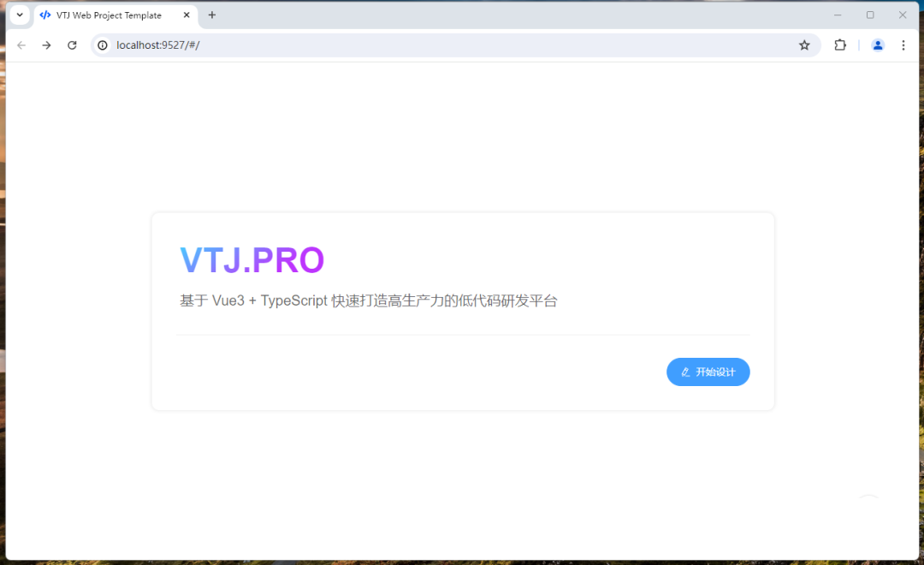Open the browser extensions puzzle icon

(x=840, y=45)
